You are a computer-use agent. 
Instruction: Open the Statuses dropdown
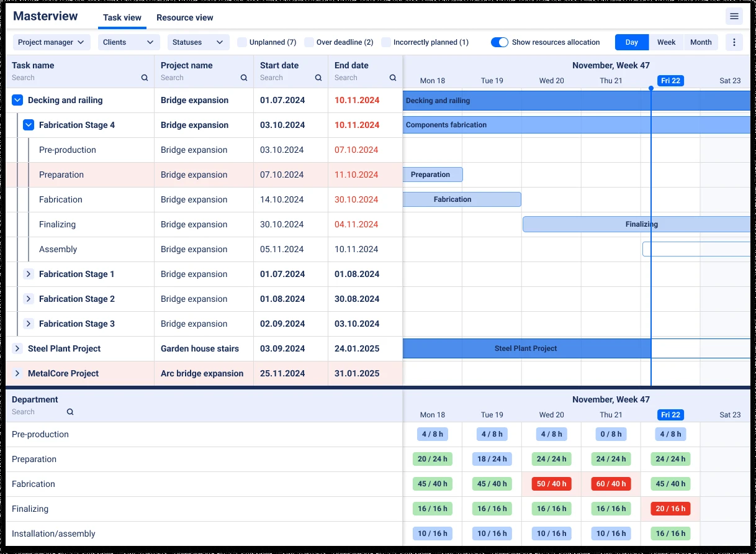[198, 42]
